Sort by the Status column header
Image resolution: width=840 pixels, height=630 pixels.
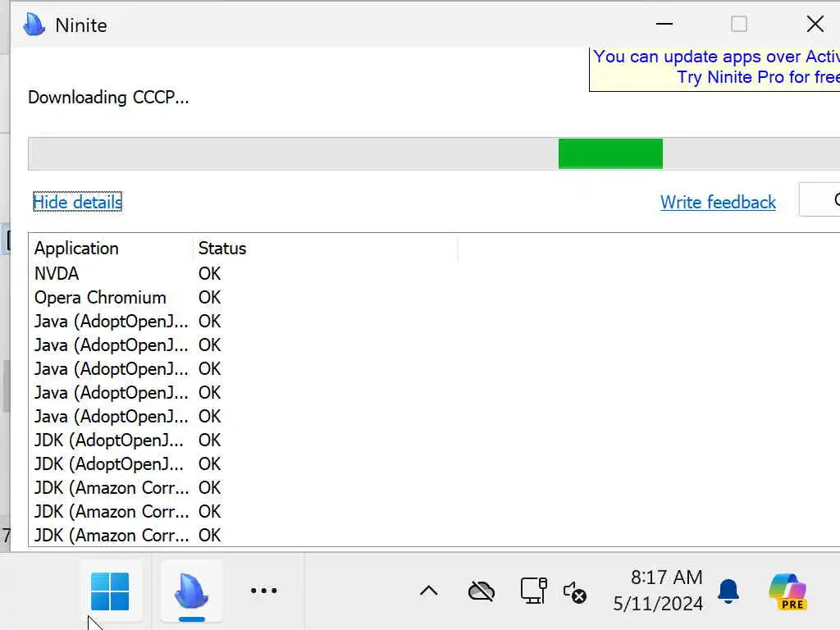[x=325, y=249]
